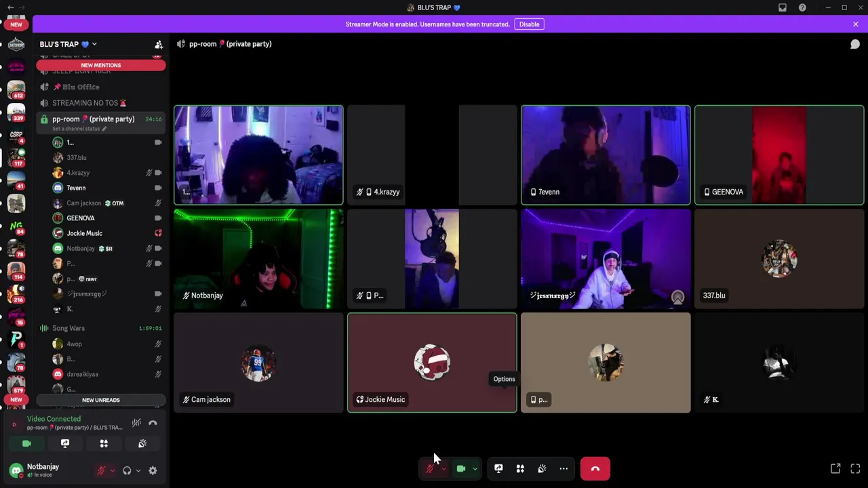Click the share screen button in the sidebar panel
The height and width of the screenshot is (488, 868).
click(x=65, y=443)
